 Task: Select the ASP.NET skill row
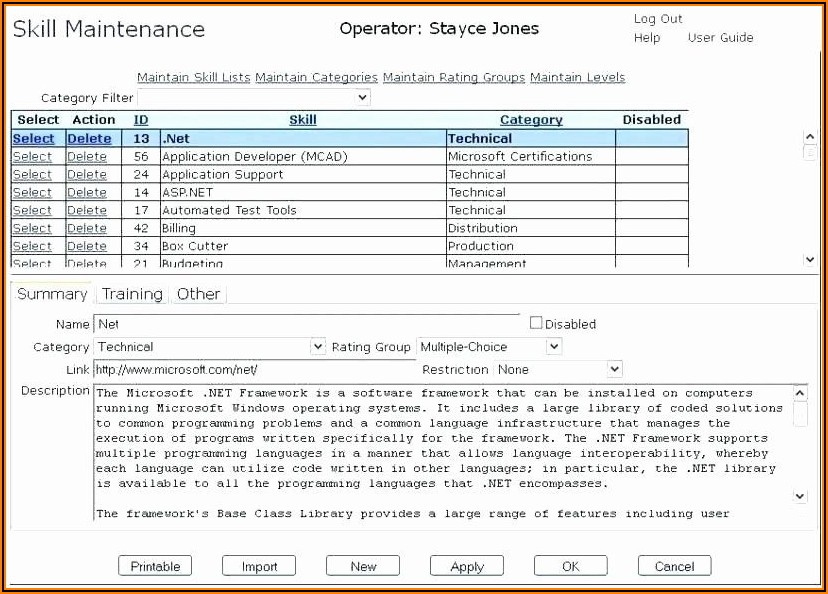click(32, 192)
